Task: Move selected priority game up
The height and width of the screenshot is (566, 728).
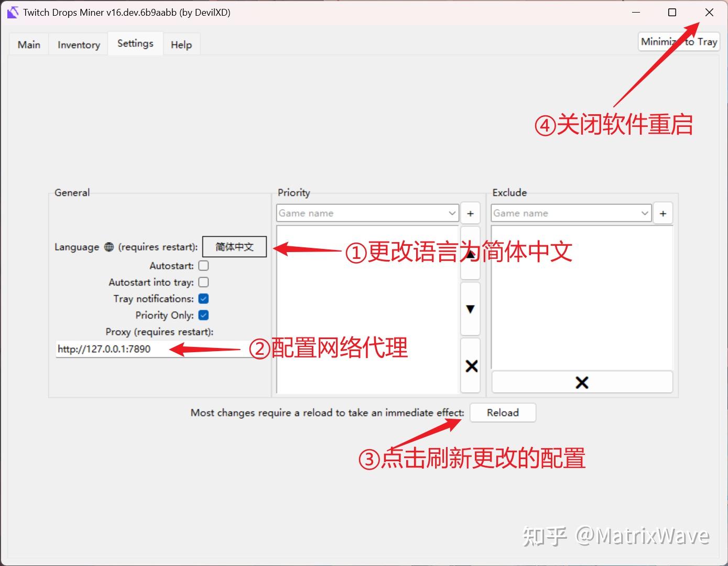Action: [470, 253]
